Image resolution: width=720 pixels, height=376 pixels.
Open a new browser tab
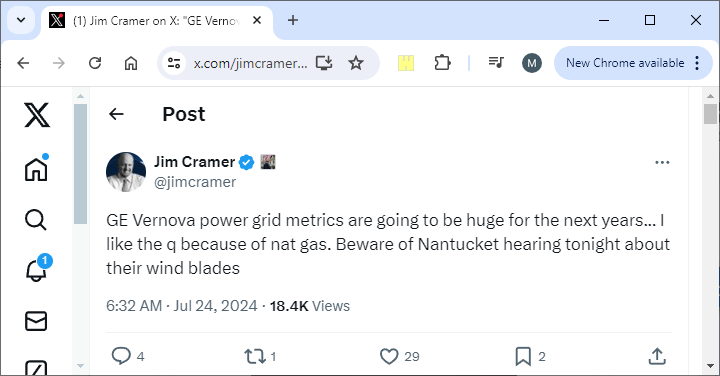coord(293,20)
